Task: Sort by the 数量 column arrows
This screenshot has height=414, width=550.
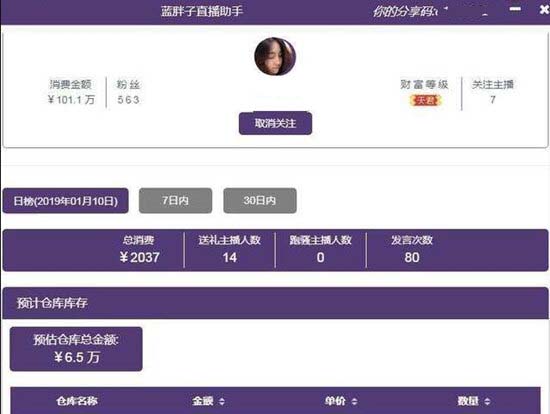Action: [x=487, y=401]
